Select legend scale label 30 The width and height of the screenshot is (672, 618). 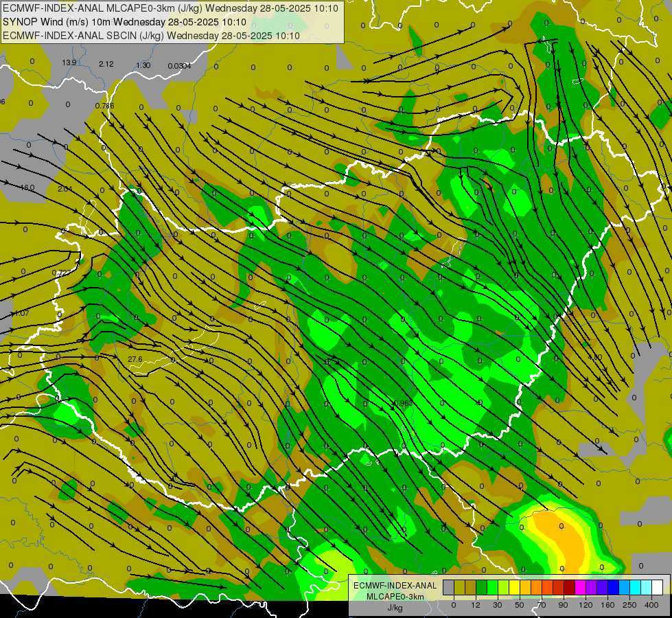click(x=498, y=605)
